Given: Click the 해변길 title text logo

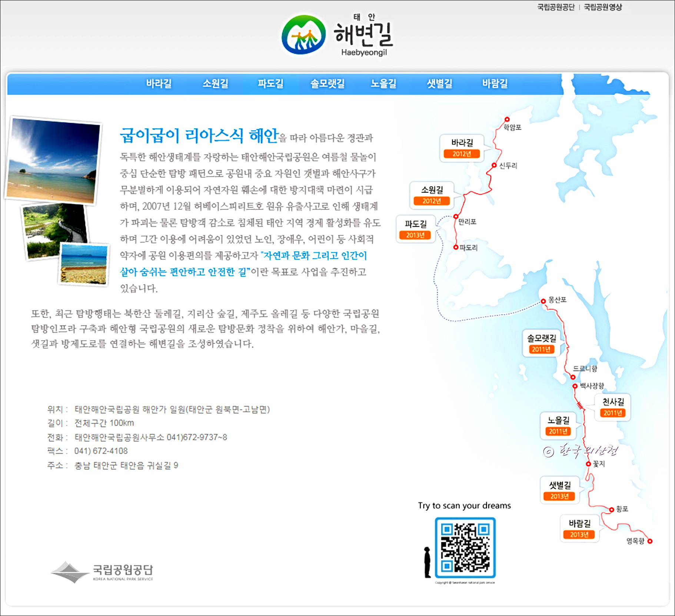Looking at the screenshot, I should (x=363, y=34).
